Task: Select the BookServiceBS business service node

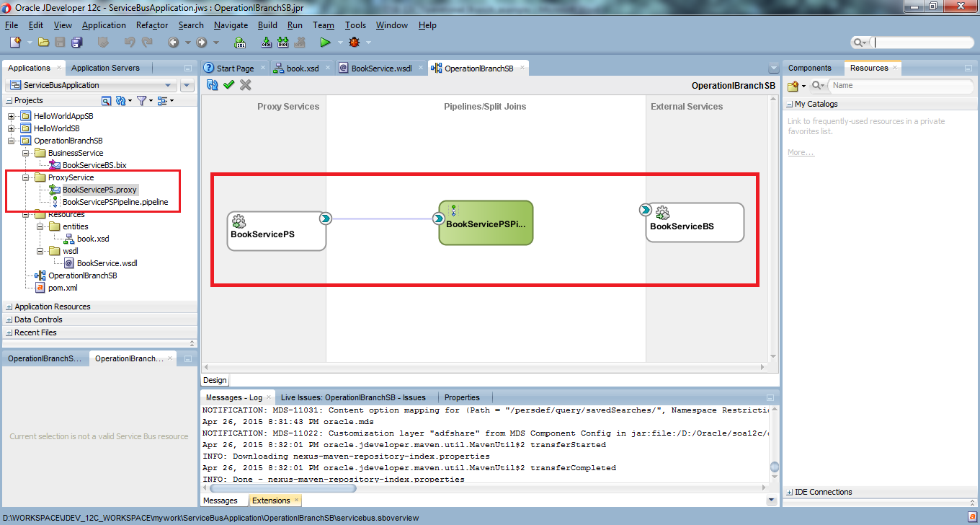Action: (695, 222)
